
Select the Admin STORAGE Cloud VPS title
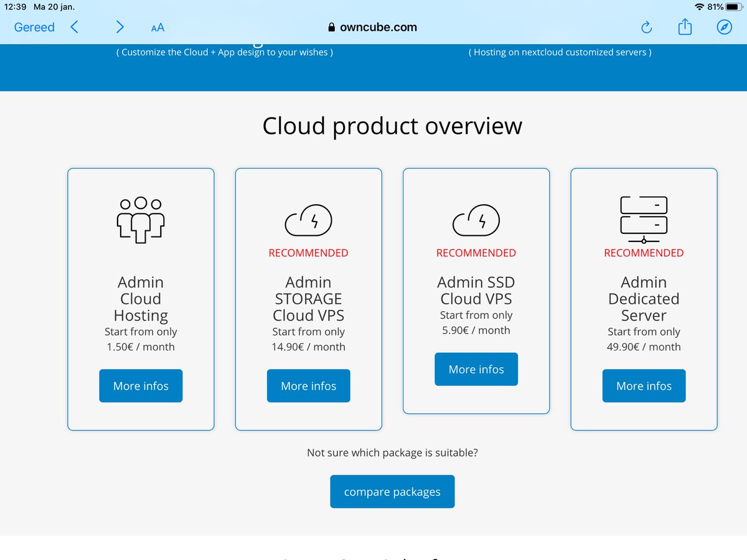(309, 299)
